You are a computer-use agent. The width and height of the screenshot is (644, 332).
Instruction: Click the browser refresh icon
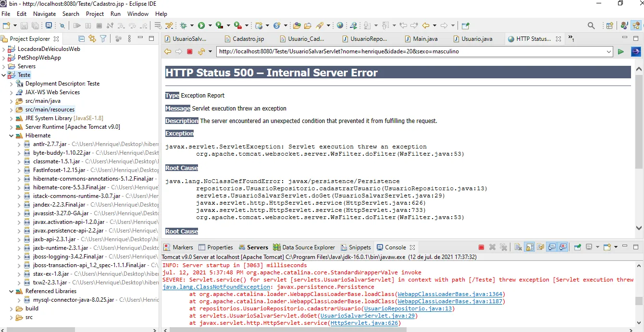201,51
